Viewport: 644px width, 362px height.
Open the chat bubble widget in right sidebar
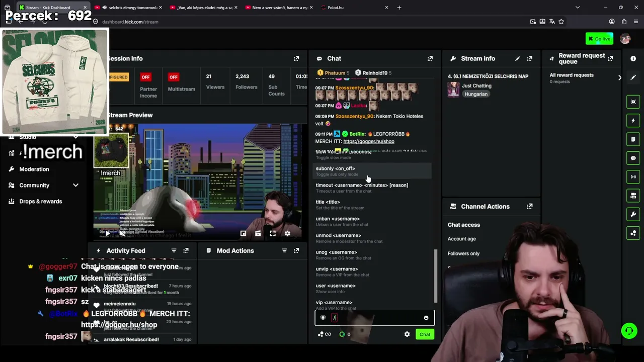tap(633, 158)
